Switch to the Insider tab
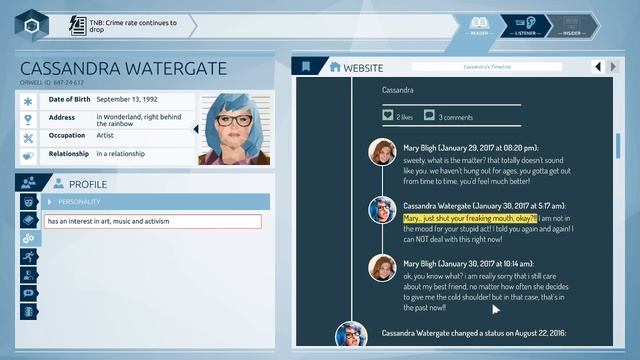This screenshot has width=640, height=360. [x=572, y=26]
